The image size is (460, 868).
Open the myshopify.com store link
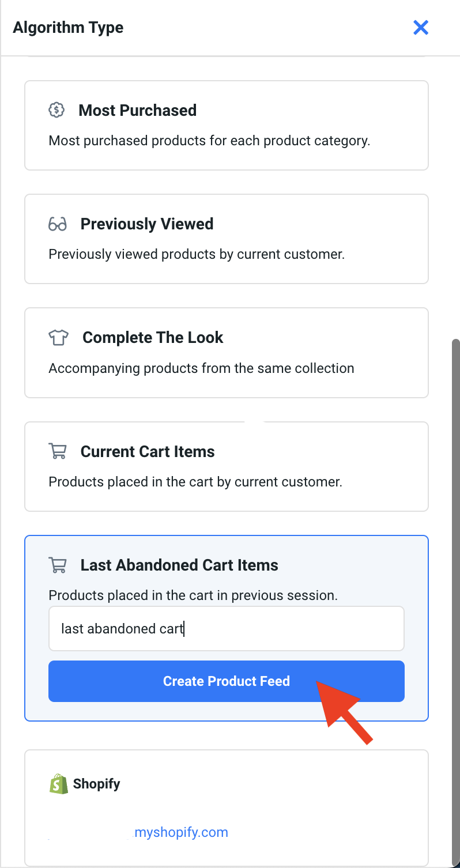pos(181,832)
